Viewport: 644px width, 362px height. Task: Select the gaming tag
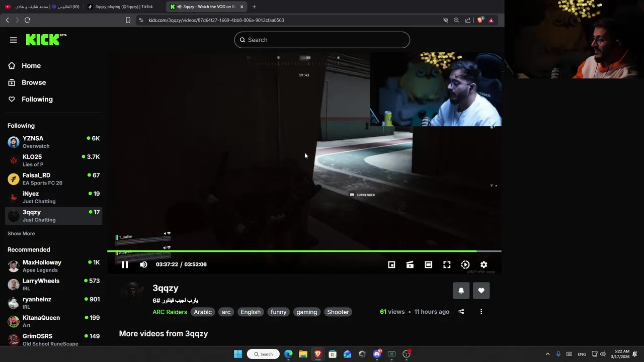click(306, 312)
